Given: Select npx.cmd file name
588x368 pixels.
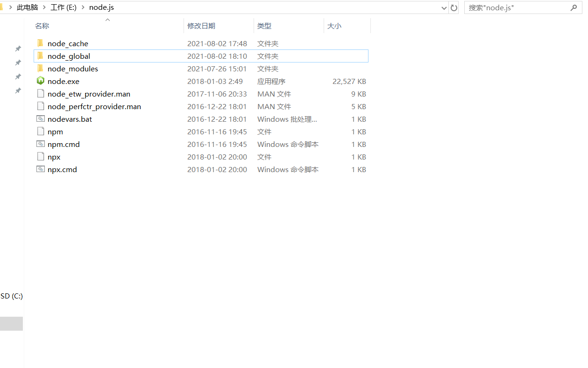Looking at the screenshot, I should (x=62, y=169).
